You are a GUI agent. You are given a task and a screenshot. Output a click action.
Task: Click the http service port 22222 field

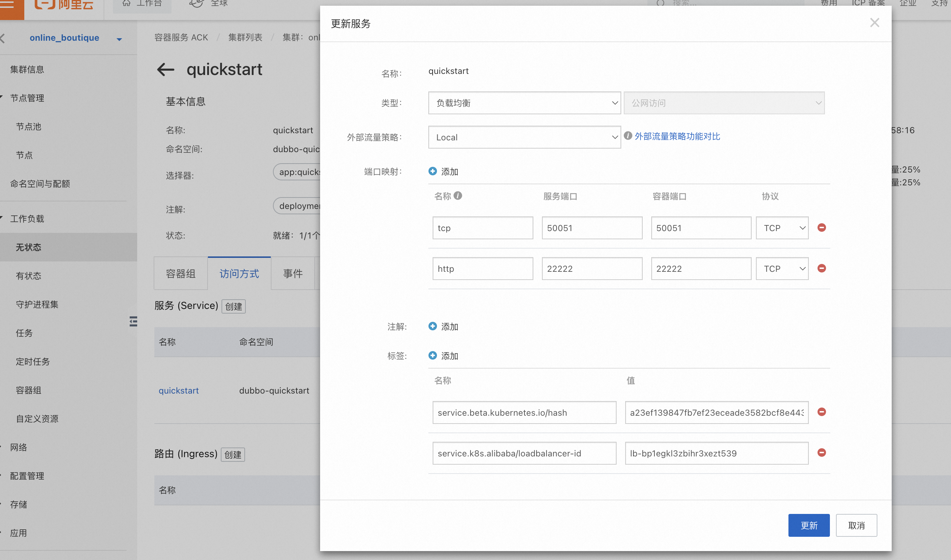click(592, 269)
